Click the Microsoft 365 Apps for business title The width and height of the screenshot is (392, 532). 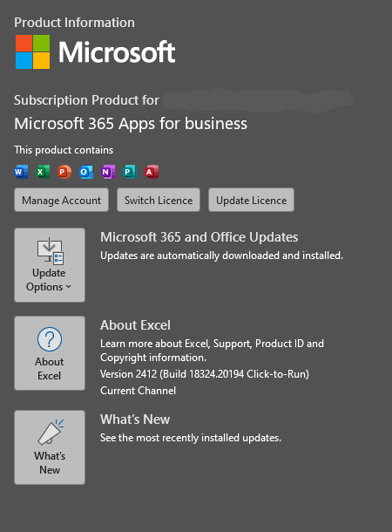tap(131, 124)
